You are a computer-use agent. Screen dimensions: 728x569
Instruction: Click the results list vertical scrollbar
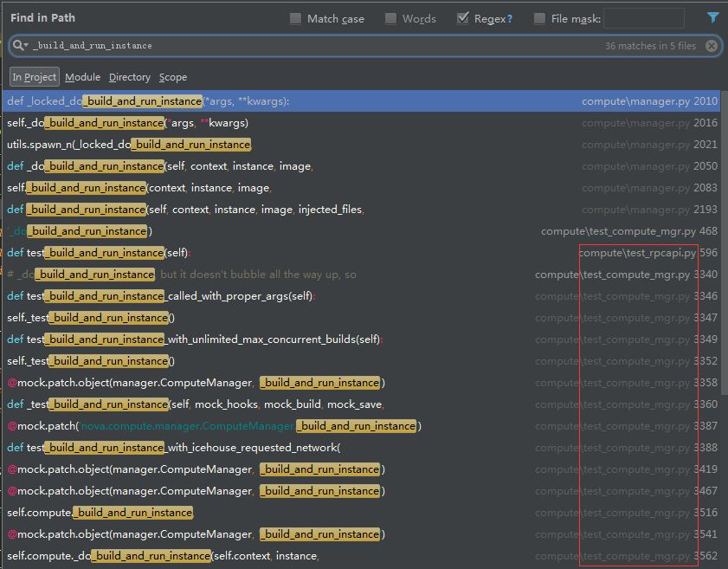tap(724, 242)
